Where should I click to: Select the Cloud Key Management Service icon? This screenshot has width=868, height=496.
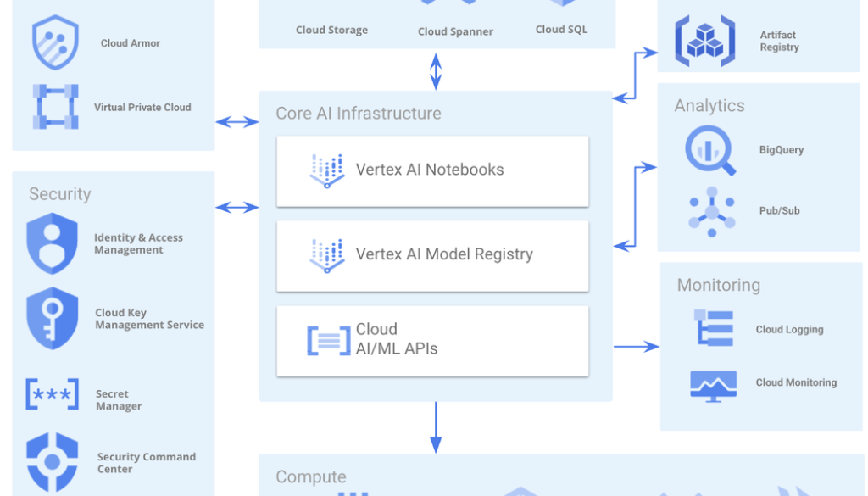[x=53, y=318]
